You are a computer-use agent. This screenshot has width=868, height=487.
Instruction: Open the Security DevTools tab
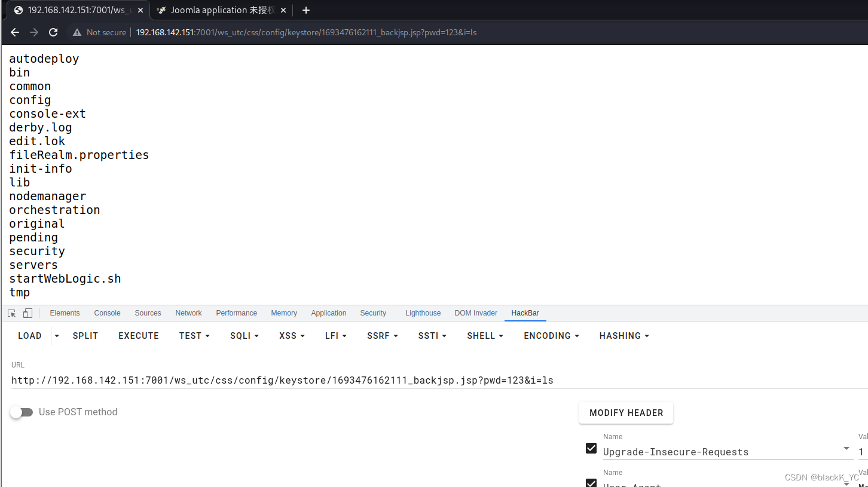pyautogui.click(x=373, y=313)
